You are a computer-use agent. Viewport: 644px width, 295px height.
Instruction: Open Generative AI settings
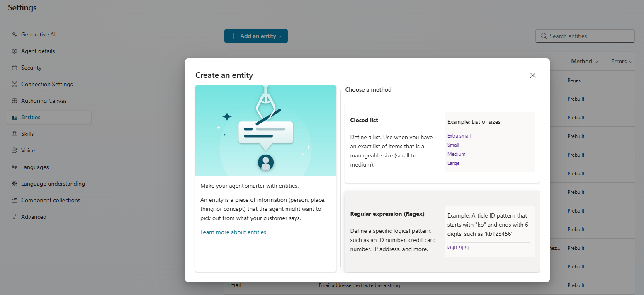(38, 34)
